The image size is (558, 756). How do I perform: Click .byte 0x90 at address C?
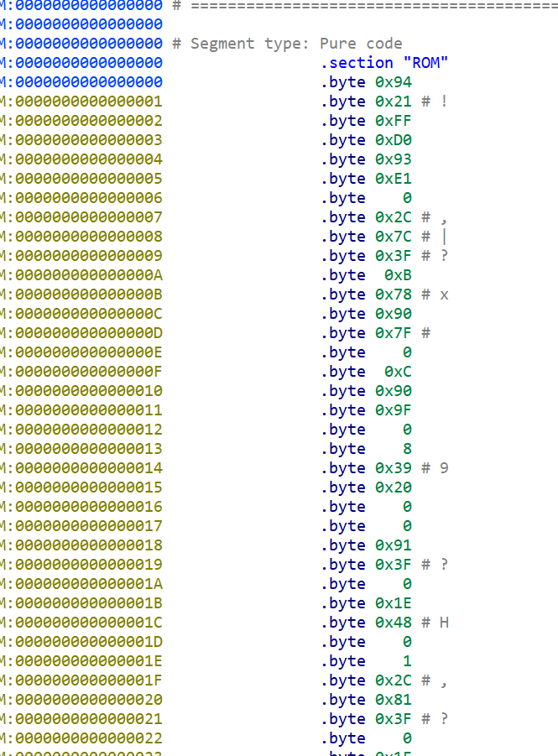(366, 314)
